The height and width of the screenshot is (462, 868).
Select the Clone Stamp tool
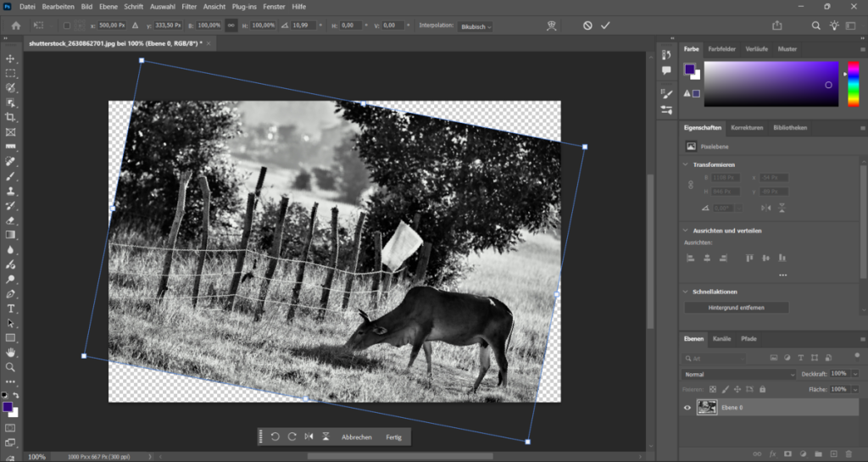pos(10,191)
